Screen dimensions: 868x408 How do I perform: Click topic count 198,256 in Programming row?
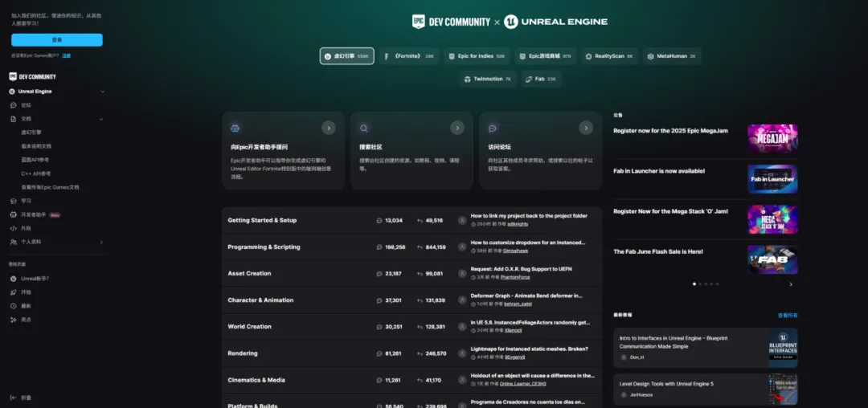pyautogui.click(x=395, y=247)
